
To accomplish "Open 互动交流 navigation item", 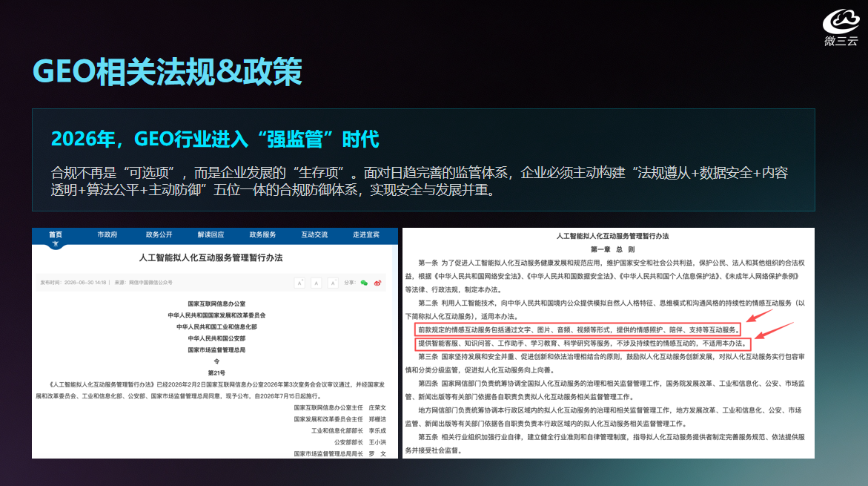I will click(x=314, y=234).
